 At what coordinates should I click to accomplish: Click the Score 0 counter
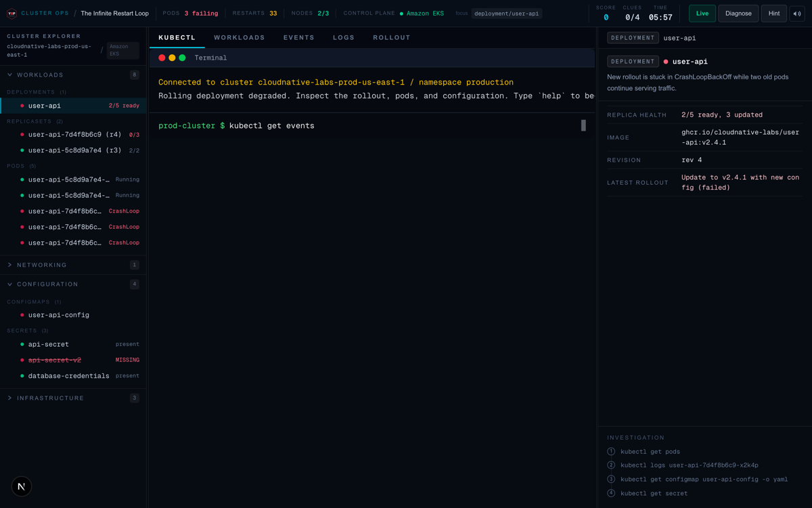pos(606,14)
